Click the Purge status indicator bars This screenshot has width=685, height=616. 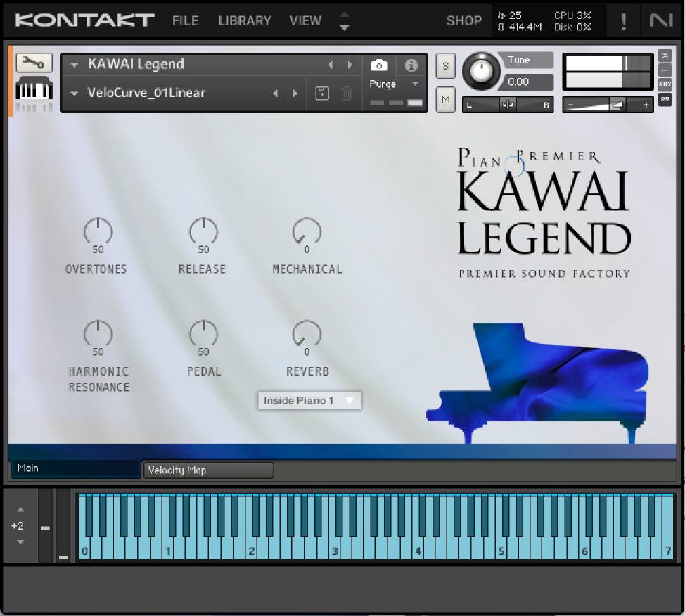click(x=396, y=103)
